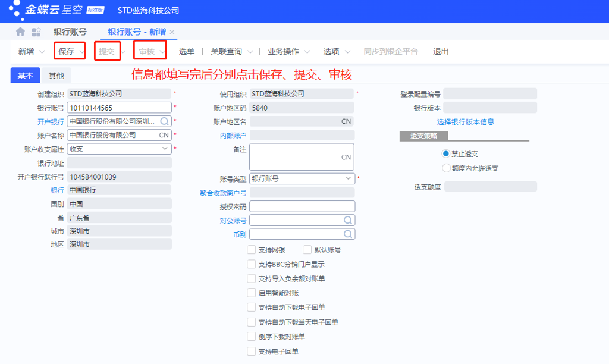Expand the 新增 dropdown arrow

pyautogui.click(x=42, y=52)
